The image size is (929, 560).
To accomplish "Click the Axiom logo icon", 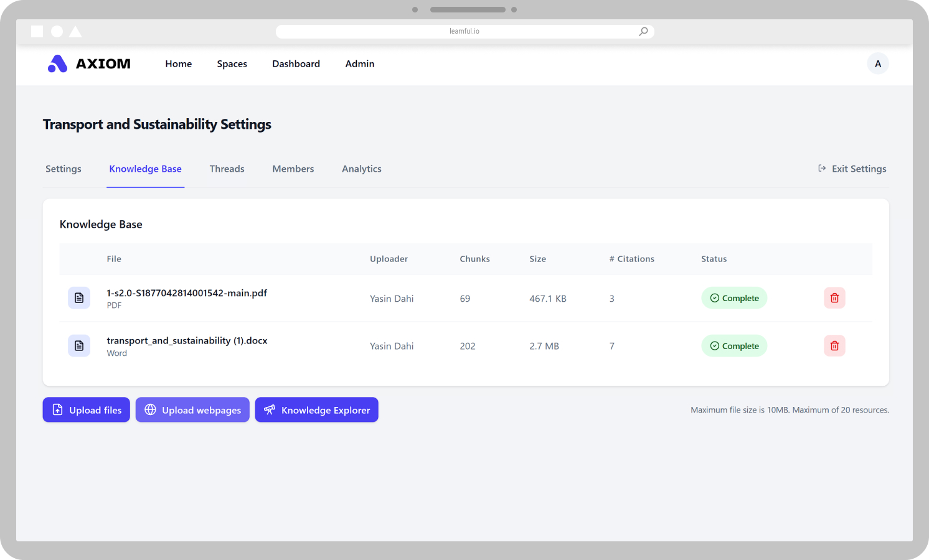I will click(57, 63).
